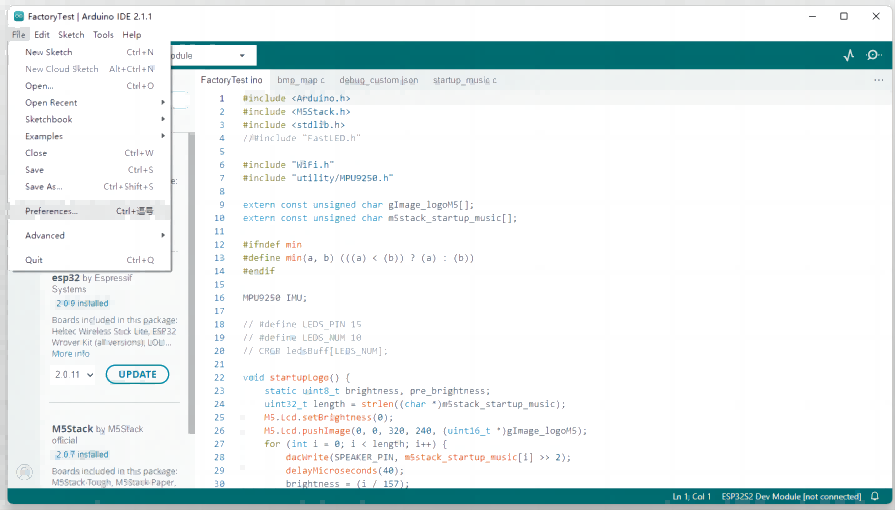Click the user profile icon in sidebar
Screen dimensions: 895x510
pos(25,472)
